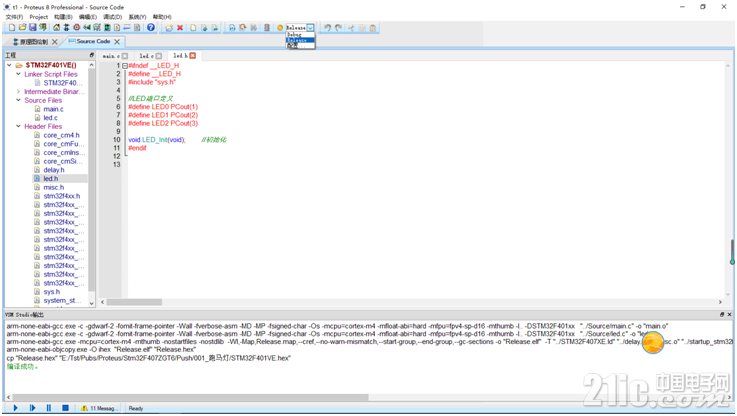Screen dimensions: 737x416
Task: Click the New Project icon in toolbar
Action: tap(12, 28)
